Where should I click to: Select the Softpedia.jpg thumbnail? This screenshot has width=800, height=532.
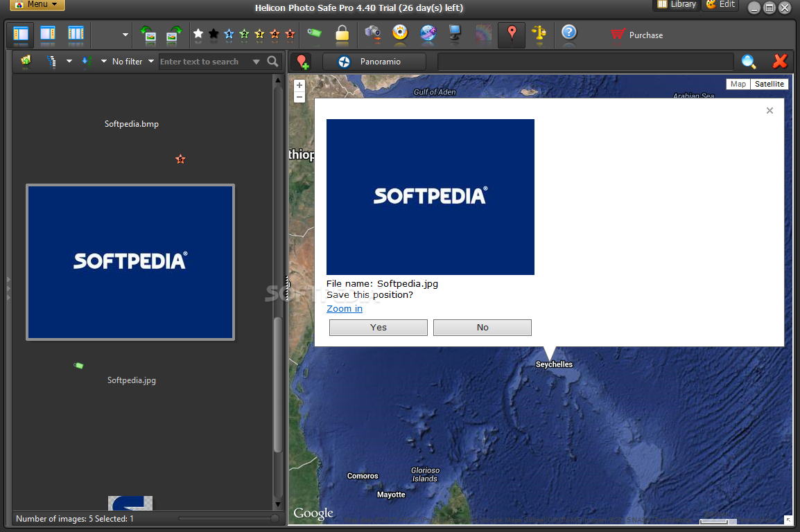click(130, 262)
